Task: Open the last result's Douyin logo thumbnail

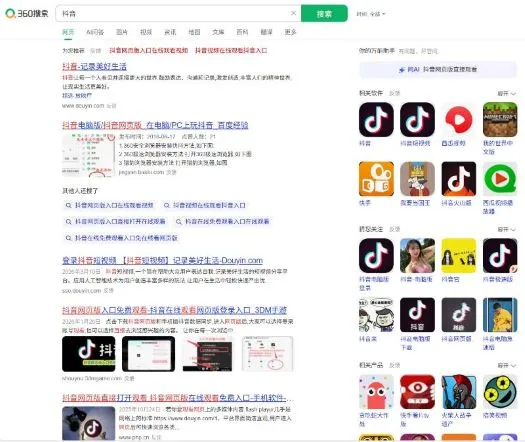Action: point(88,423)
